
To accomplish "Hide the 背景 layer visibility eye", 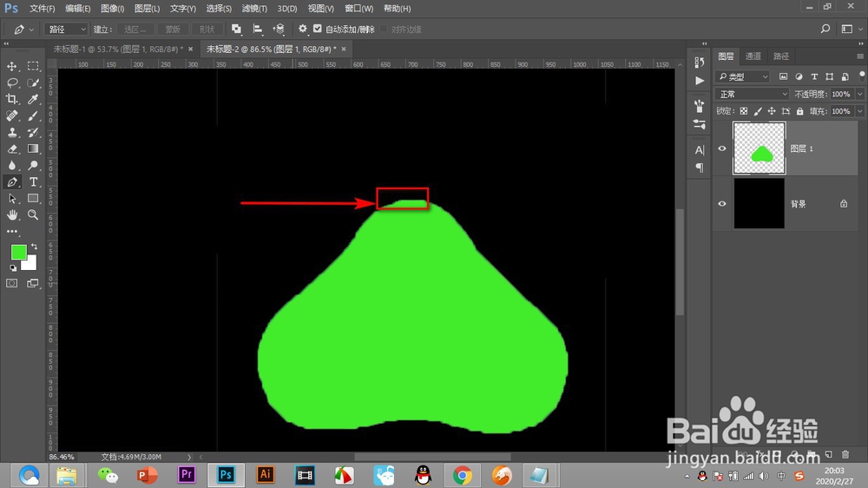I will [x=722, y=203].
